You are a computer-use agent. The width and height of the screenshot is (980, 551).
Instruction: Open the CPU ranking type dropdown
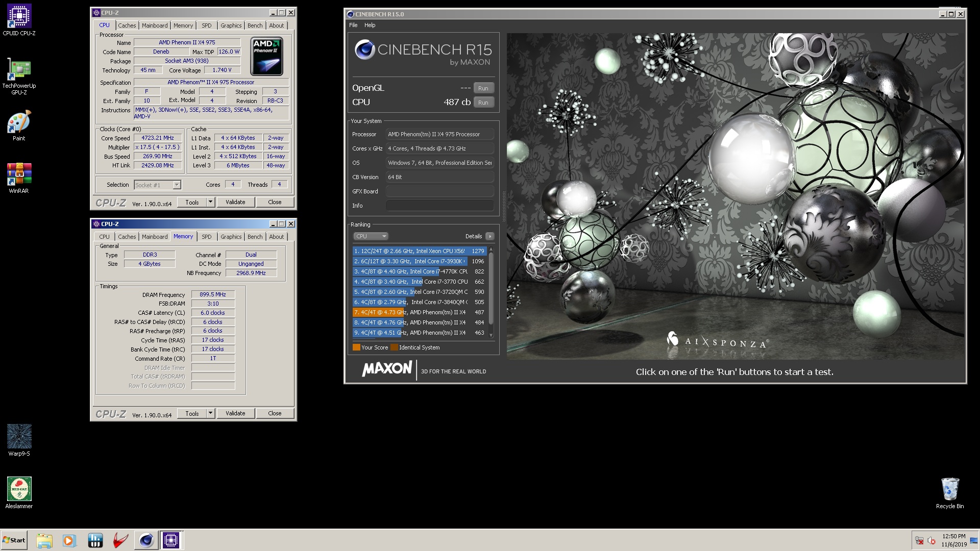click(371, 236)
